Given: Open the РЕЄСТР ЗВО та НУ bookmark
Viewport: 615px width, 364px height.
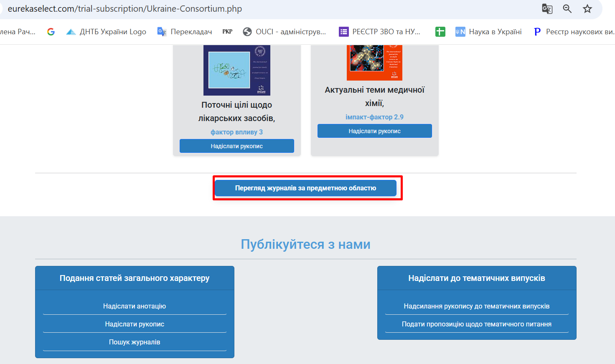Looking at the screenshot, I should tap(380, 32).
